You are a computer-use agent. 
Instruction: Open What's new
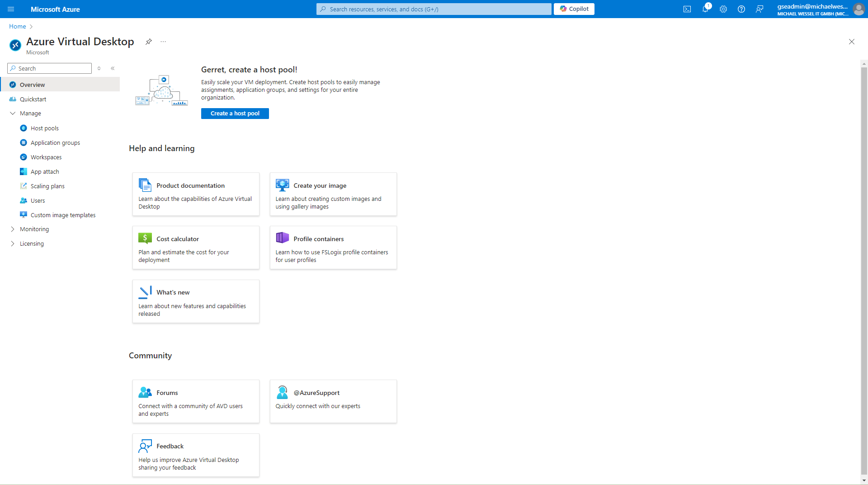coord(173,292)
